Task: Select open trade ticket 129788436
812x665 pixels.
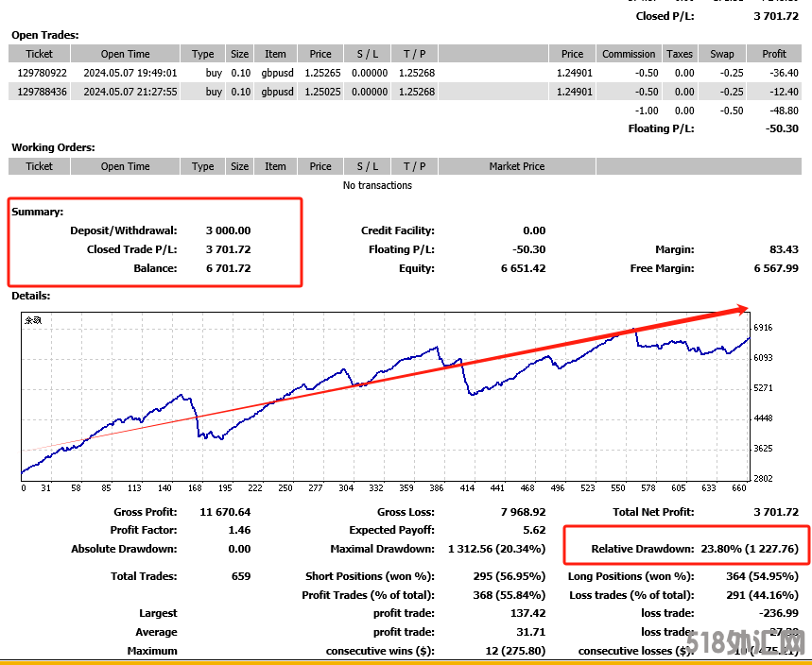Action: coord(43,92)
